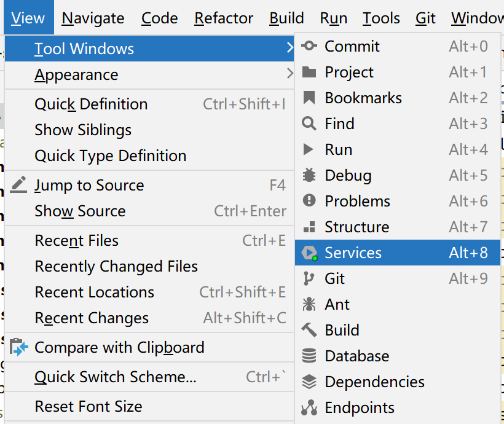Open the Dependencies tool window
The height and width of the screenshot is (424, 504).
pos(374,382)
